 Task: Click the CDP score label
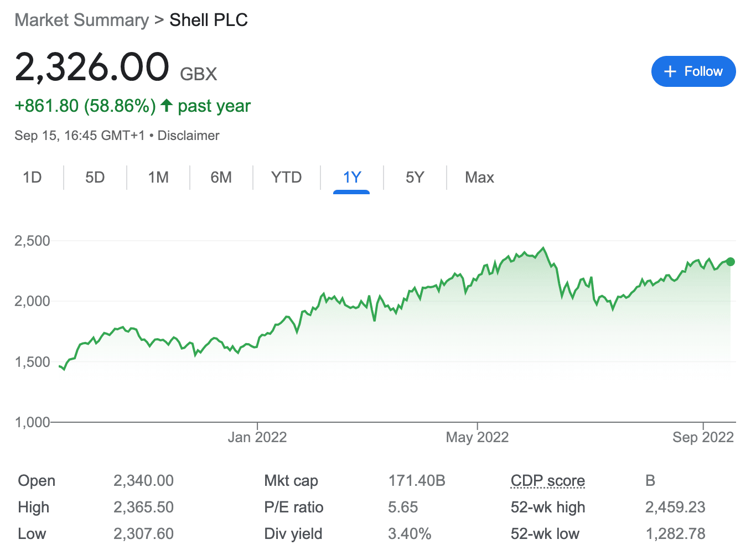(548, 481)
